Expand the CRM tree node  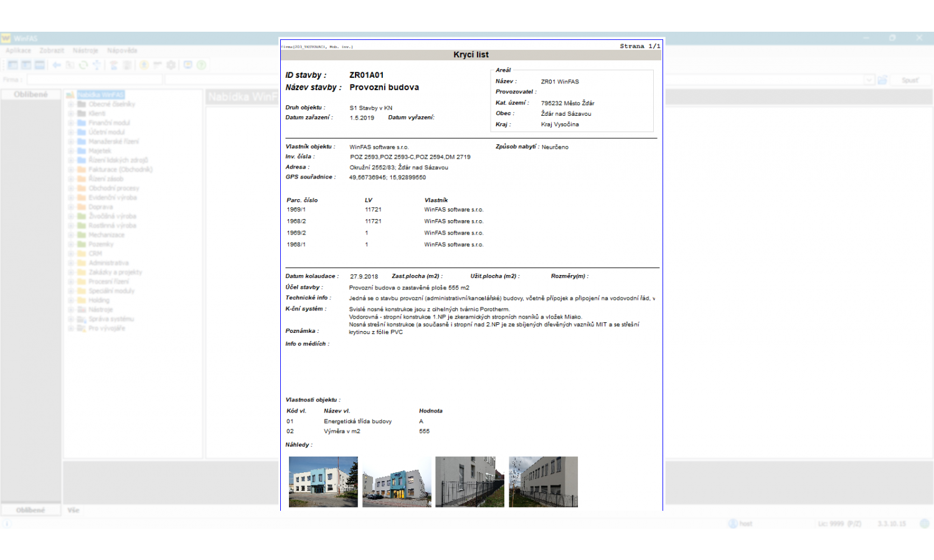click(x=71, y=254)
